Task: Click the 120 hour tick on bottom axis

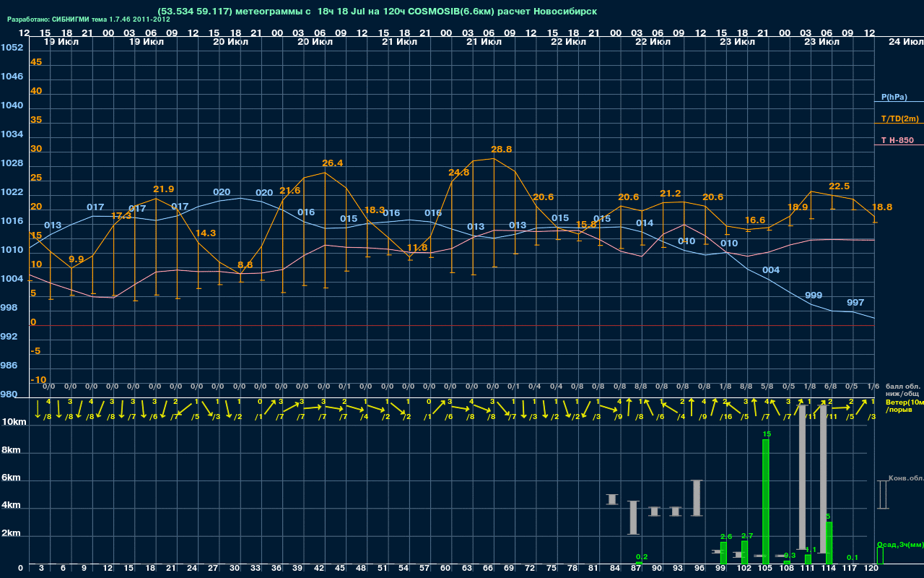Action: coord(871,569)
